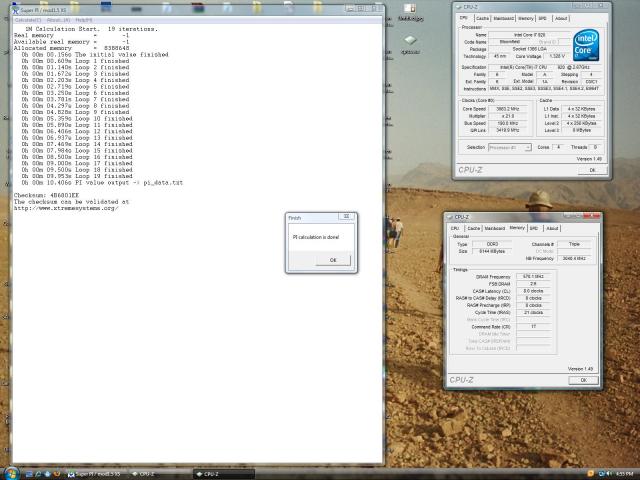Switch to About tab in top CPU-Z window
The image size is (640, 480).
[x=561, y=18]
